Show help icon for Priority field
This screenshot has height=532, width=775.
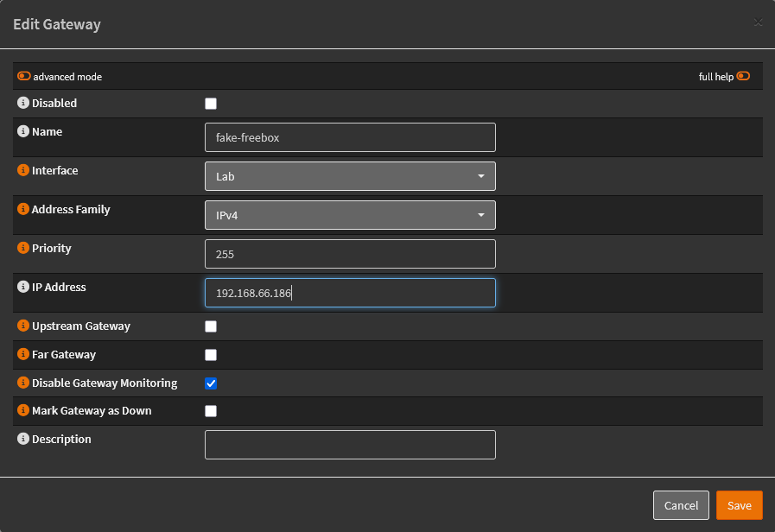pos(23,249)
